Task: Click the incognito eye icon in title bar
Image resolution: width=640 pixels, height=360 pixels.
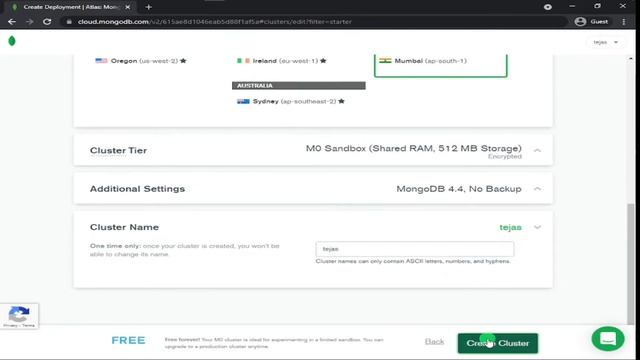Action: click(x=548, y=7)
